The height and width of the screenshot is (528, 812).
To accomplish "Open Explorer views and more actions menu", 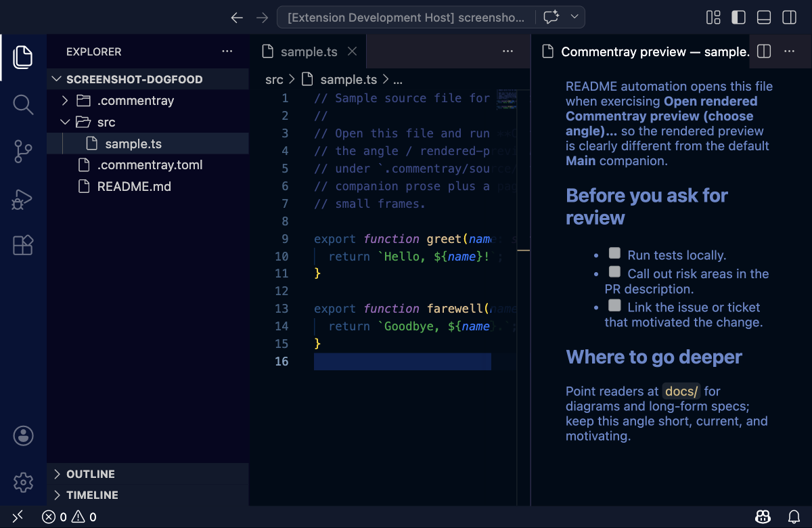I will (227, 51).
